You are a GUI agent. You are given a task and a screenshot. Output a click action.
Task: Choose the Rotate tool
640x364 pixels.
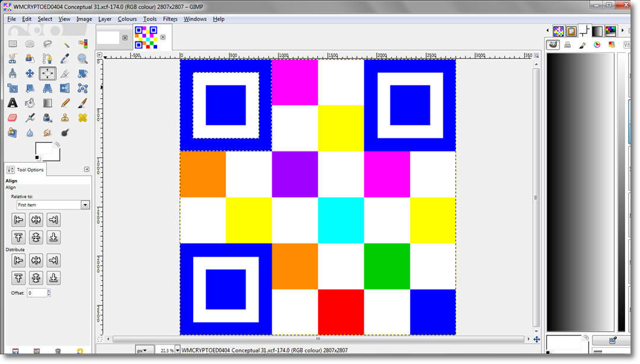tap(82, 73)
